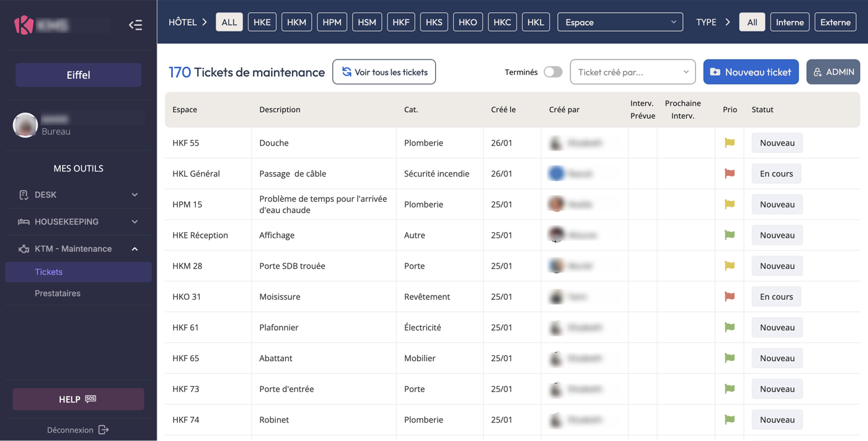Expand the DESK menu section
Image resolution: width=868 pixels, height=441 pixels.
78,194
